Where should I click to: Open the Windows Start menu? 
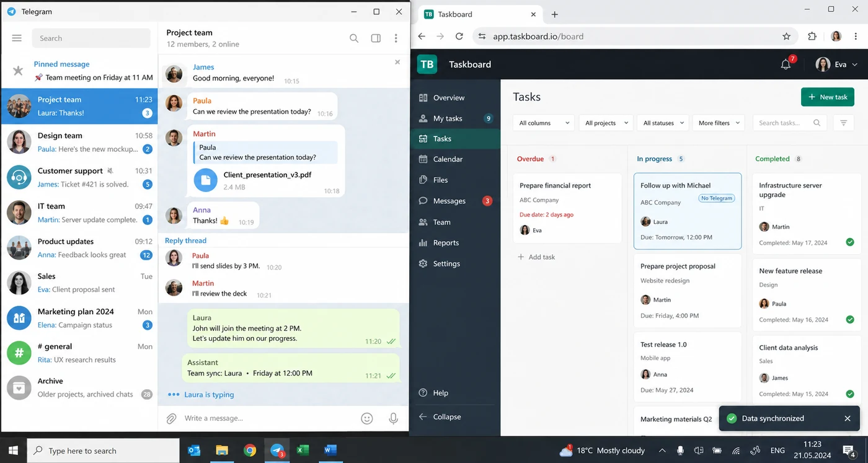point(13,451)
